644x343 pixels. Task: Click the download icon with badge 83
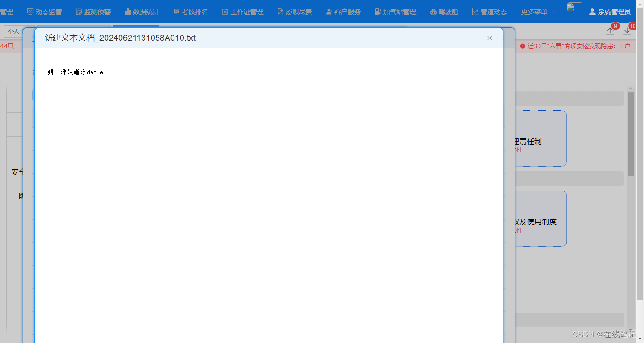click(x=627, y=31)
